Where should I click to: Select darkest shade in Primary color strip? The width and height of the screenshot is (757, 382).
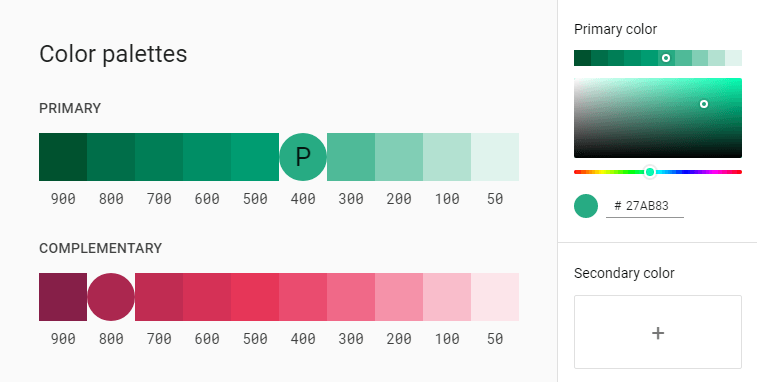[x=582, y=58]
